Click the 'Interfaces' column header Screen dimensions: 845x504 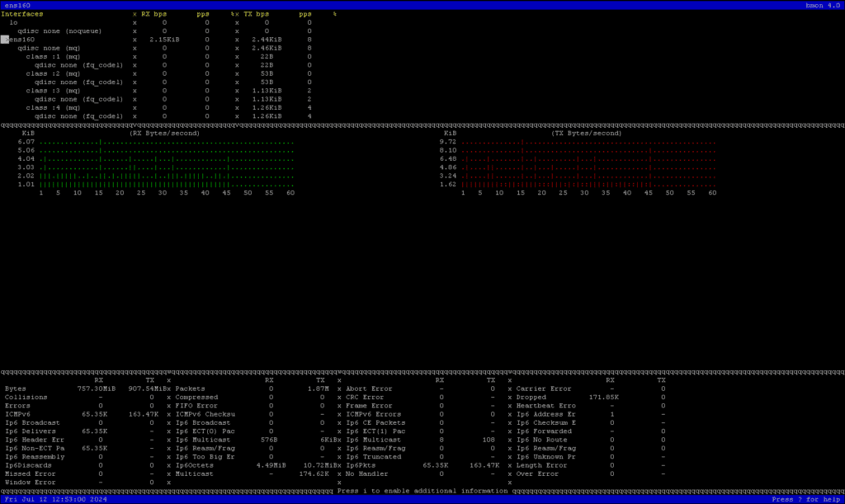[x=22, y=14]
